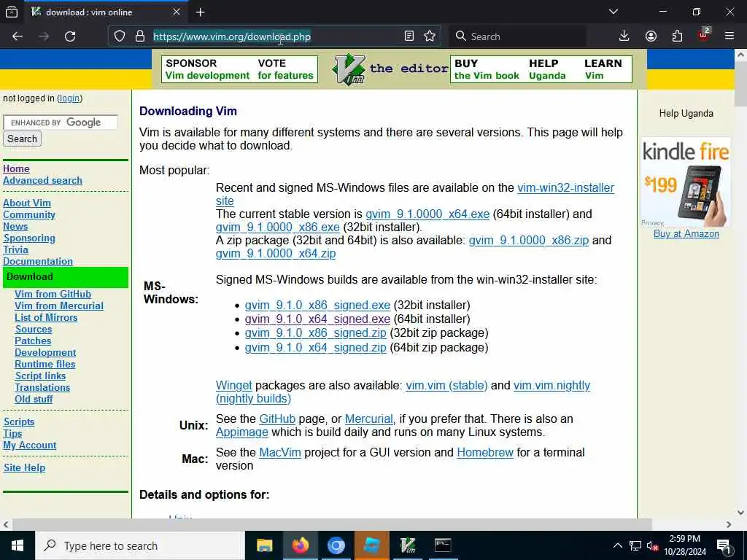Open the Firefox hamburger menu
The width and height of the screenshot is (747, 560).
729,36
